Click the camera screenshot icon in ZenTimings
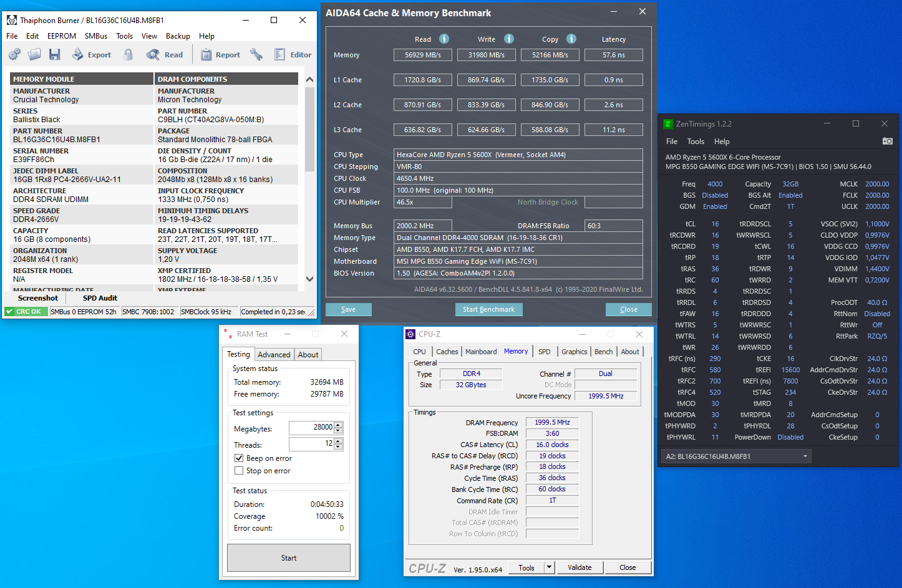 [x=887, y=142]
